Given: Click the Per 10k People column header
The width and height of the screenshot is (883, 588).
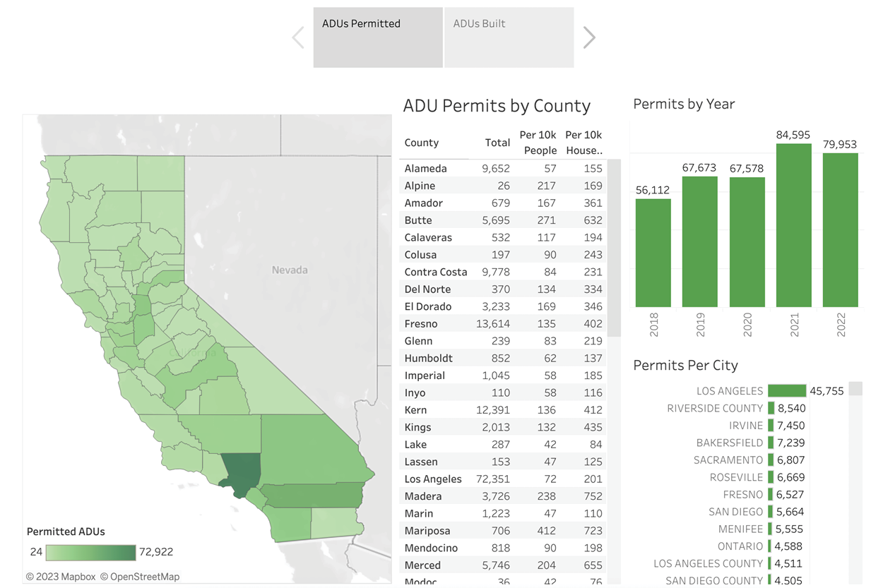Looking at the screenshot, I should coord(538,143).
